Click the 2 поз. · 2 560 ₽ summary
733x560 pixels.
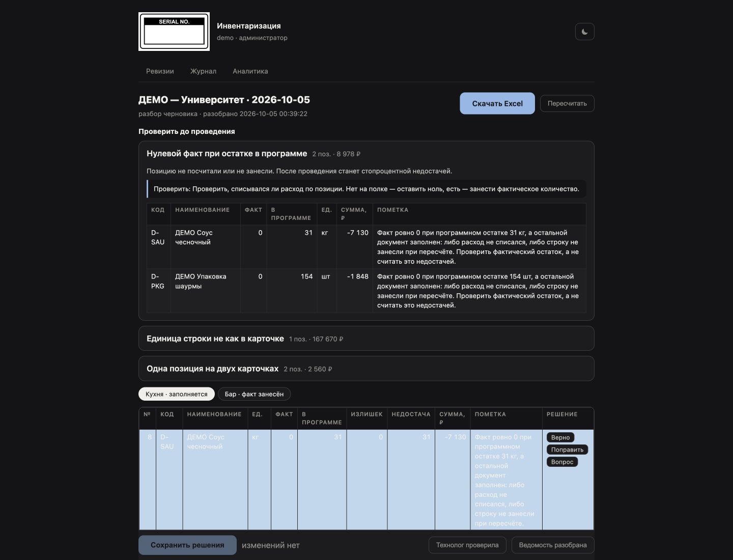[308, 369]
